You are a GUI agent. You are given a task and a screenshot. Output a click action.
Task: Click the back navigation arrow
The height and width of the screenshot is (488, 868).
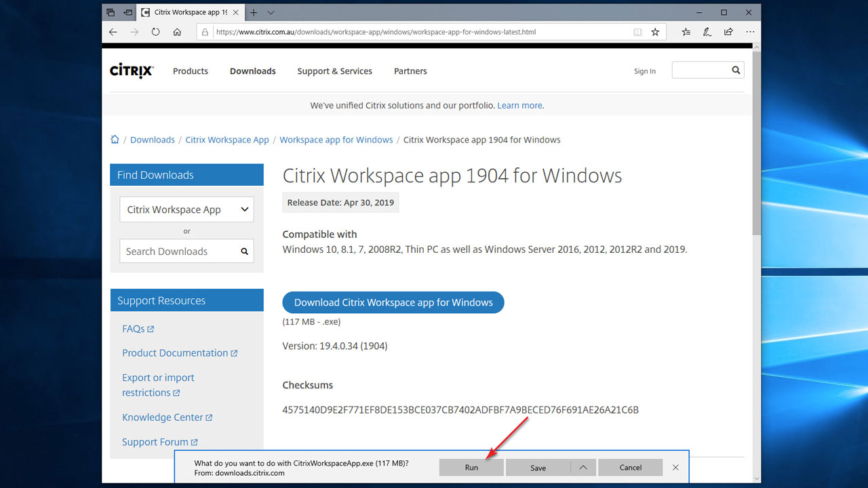(113, 31)
